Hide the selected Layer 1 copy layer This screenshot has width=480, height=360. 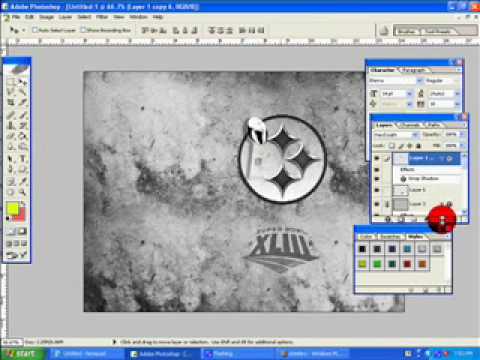(x=377, y=159)
